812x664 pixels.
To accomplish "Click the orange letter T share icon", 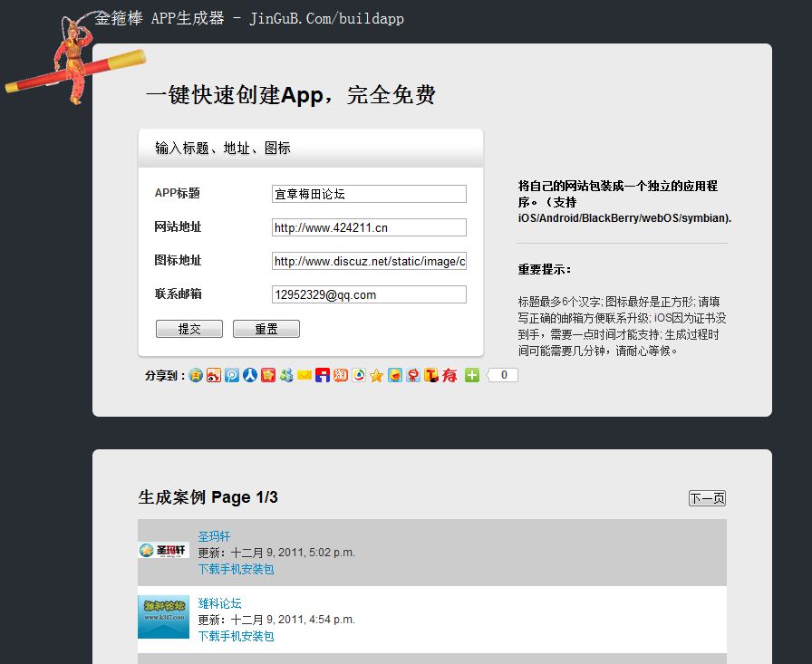I will [x=431, y=375].
